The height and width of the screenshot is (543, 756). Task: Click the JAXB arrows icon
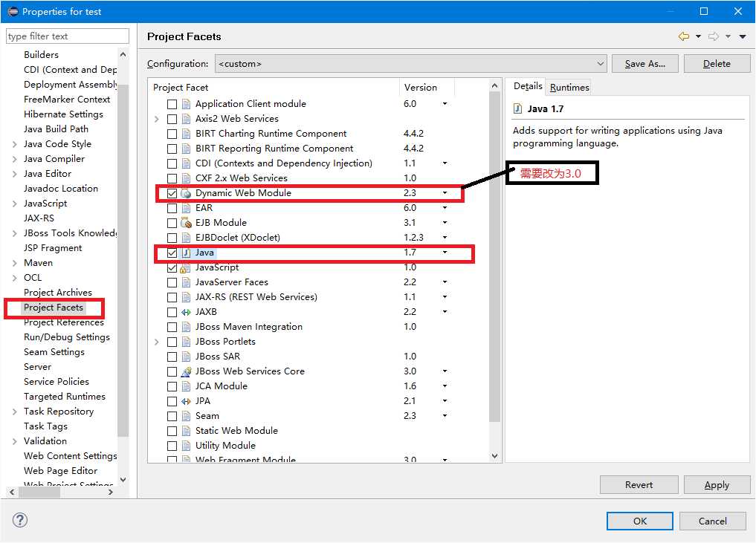[x=186, y=312]
